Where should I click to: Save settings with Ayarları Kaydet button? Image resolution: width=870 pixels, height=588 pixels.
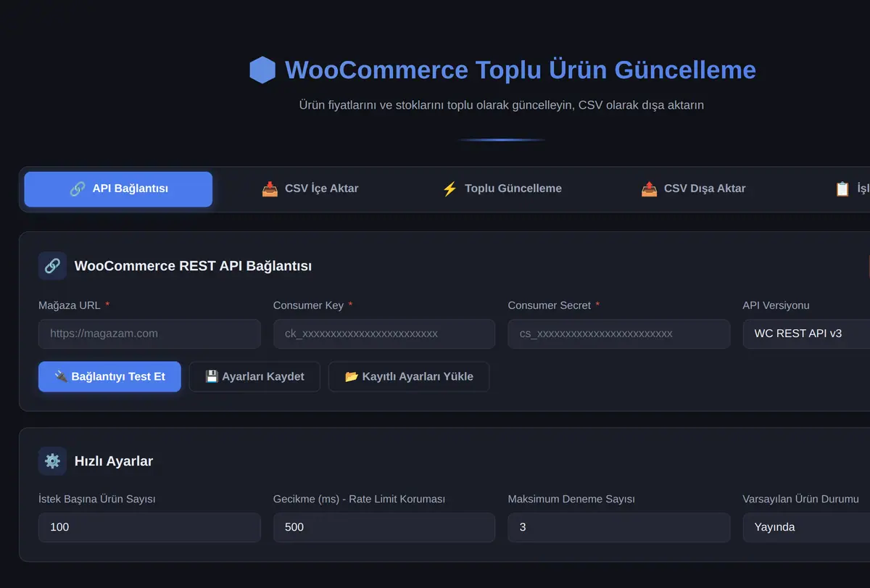coord(254,377)
